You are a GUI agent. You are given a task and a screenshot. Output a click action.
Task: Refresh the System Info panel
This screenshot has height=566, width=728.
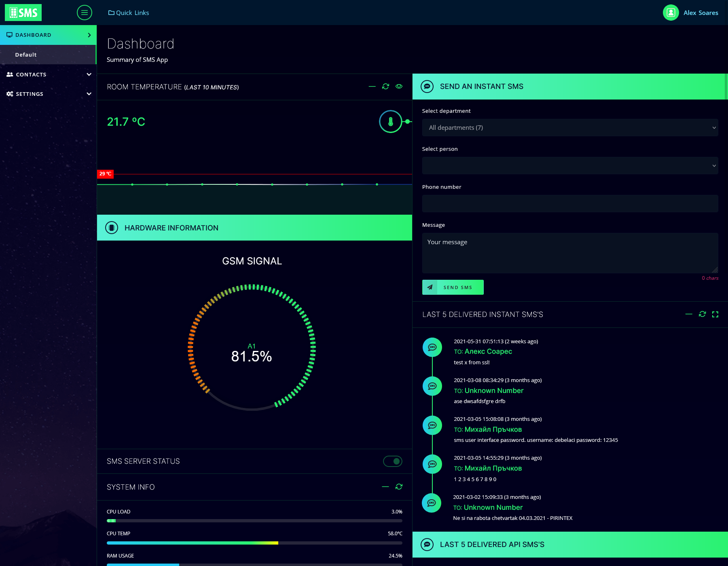[399, 487]
